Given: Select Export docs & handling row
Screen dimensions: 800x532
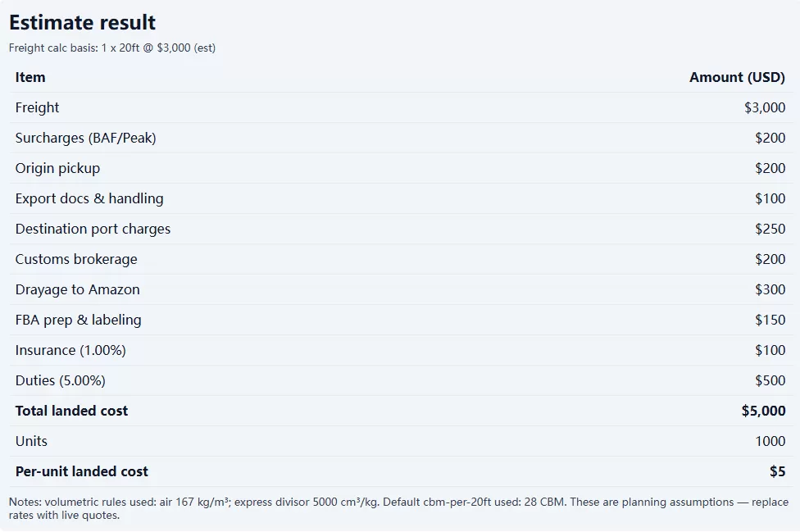Looking at the screenshot, I should pyautogui.click(x=401, y=198).
